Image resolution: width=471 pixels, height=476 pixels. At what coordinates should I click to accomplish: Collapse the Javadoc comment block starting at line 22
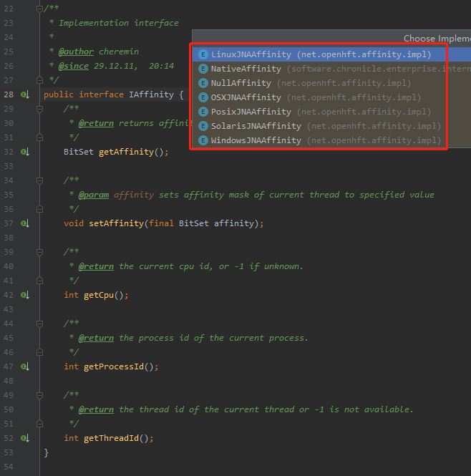(40, 9)
